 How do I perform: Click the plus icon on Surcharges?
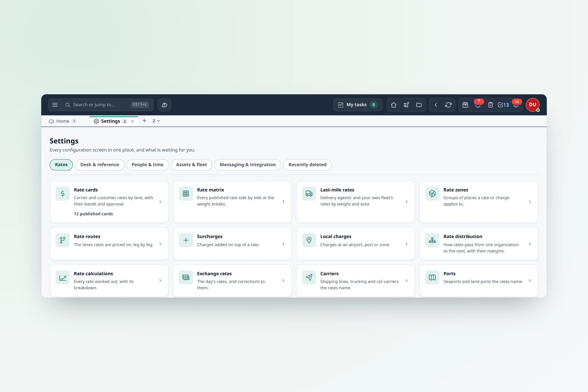(x=186, y=240)
